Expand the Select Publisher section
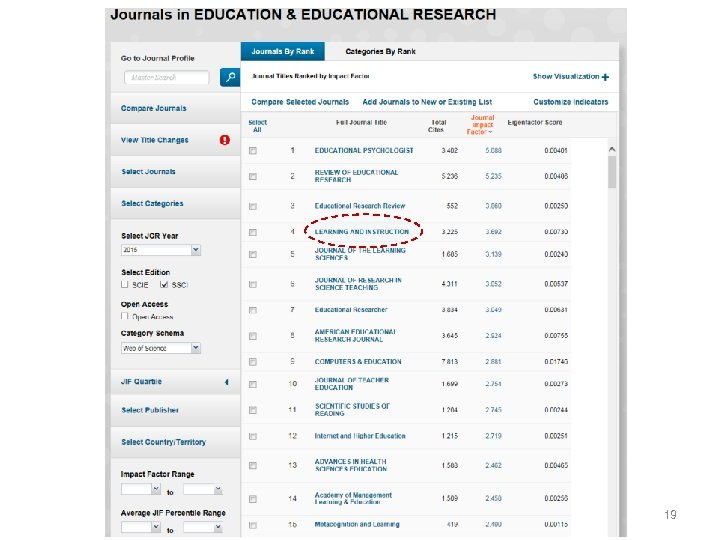This screenshot has height=540, width=720. coord(175,410)
